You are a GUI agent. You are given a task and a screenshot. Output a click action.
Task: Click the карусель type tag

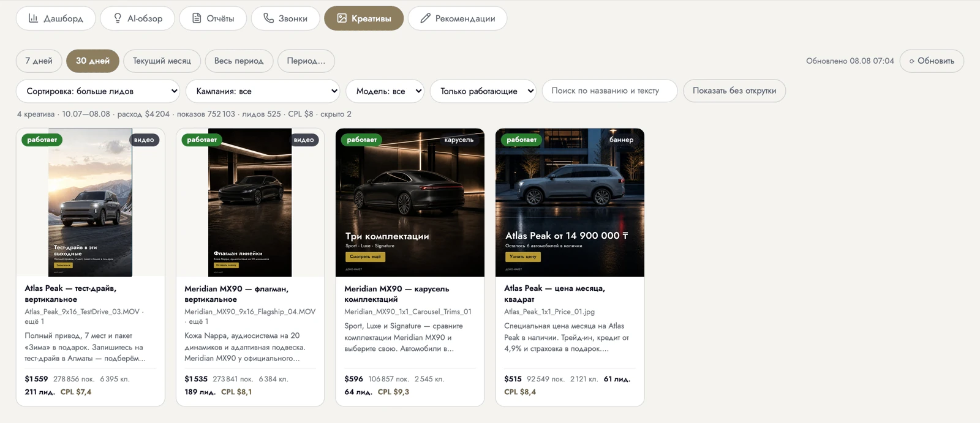459,140
